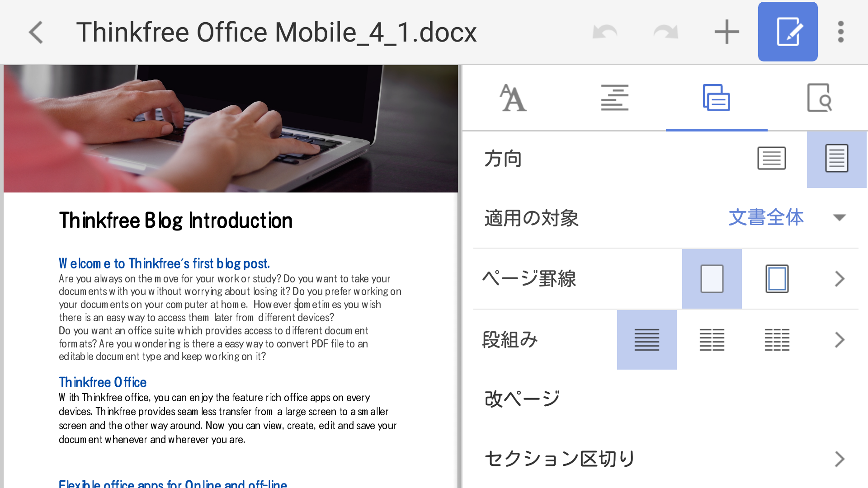Open the find in document tab
868x488 pixels.
tap(819, 98)
